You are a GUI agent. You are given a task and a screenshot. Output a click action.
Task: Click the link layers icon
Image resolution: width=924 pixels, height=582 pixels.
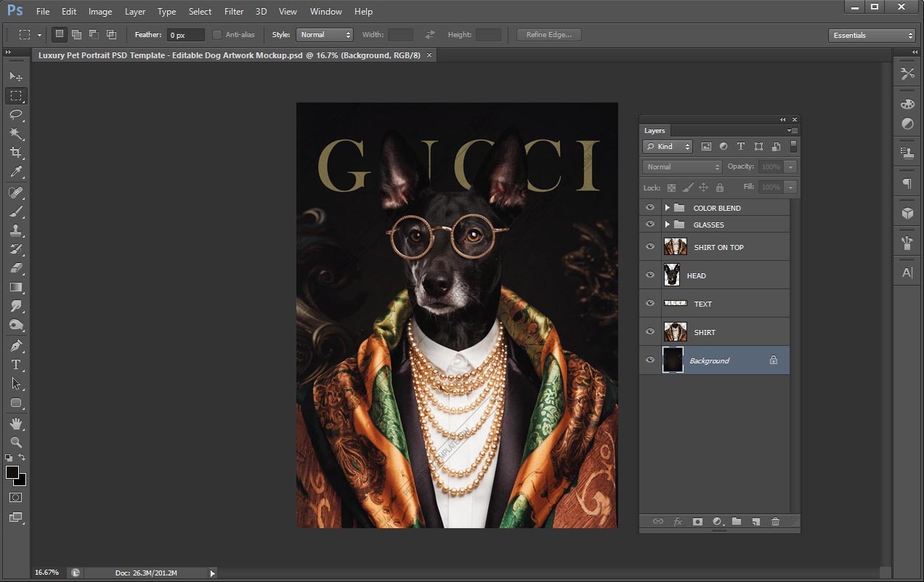tap(657, 522)
